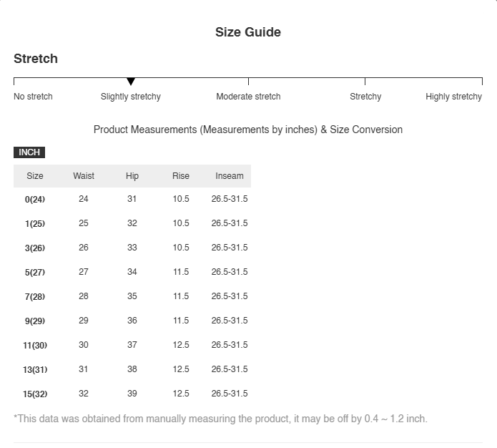497x448 pixels.
Task: Click the Waist column header
Action: (x=84, y=176)
